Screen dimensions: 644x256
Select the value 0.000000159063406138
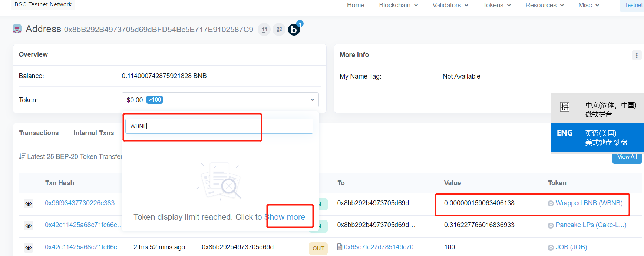(x=479, y=203)
